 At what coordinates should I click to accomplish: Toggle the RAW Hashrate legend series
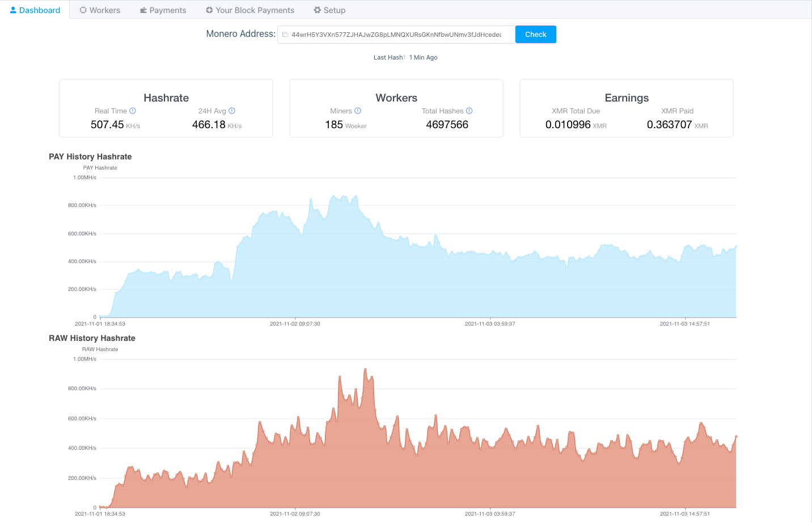pos(100,349)
